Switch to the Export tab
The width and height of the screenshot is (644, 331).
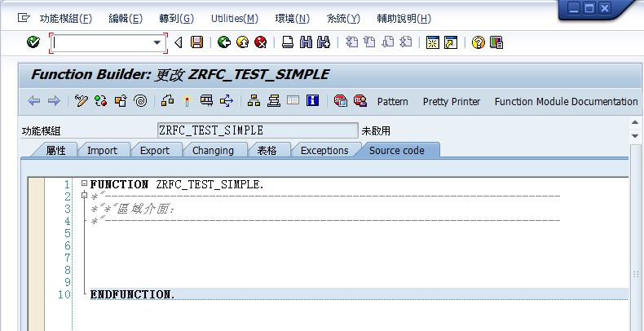coord(155,150)
